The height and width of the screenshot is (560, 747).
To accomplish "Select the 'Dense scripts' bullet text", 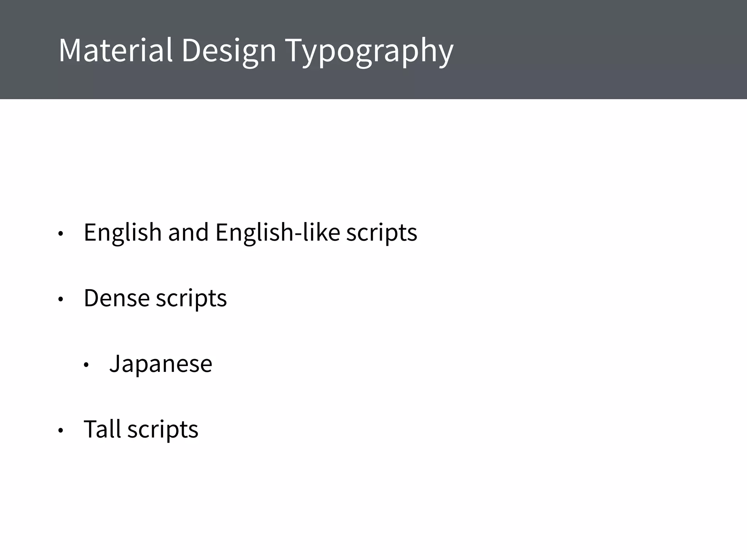I will click(155, 298).
